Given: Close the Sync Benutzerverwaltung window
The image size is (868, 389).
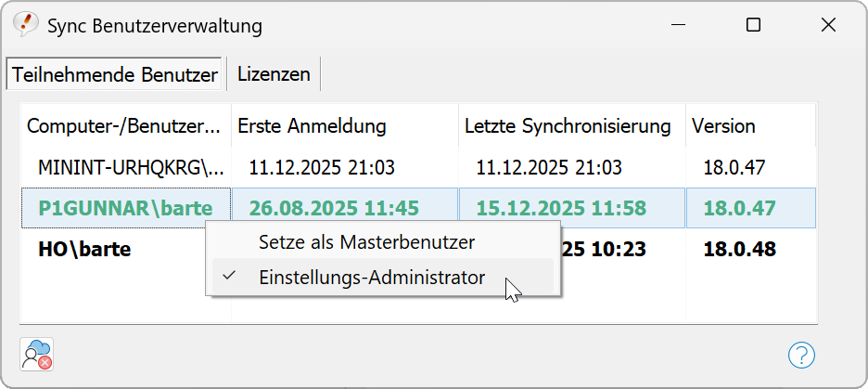Looking at the screenshot, I should pyautogui.click(x=828, y=26).
